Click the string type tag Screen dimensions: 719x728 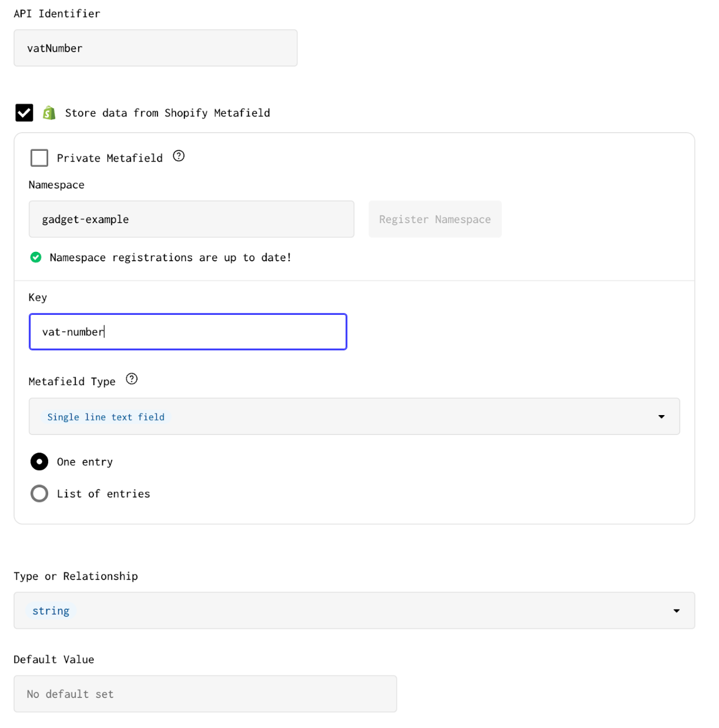(x=51, y=611)
